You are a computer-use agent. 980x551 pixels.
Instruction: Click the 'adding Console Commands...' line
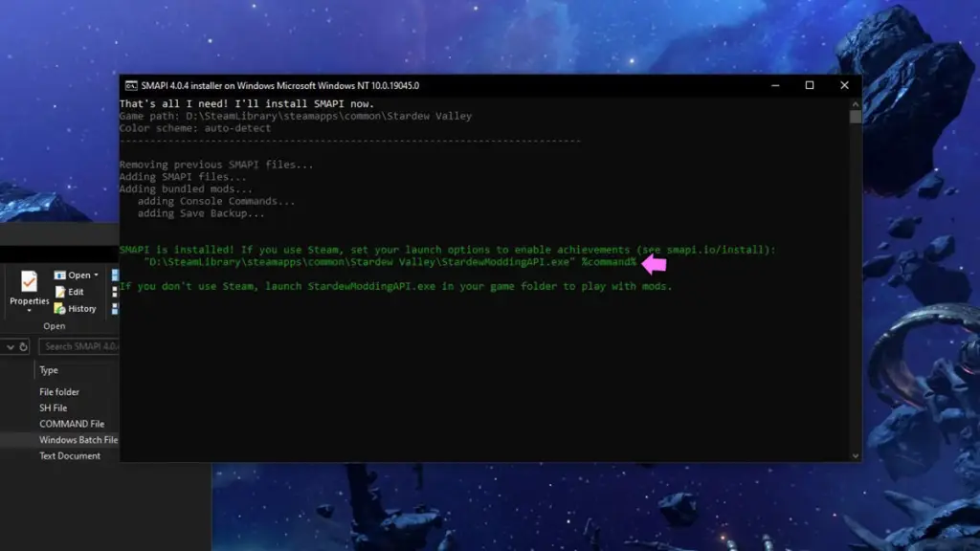pos(216,201)
